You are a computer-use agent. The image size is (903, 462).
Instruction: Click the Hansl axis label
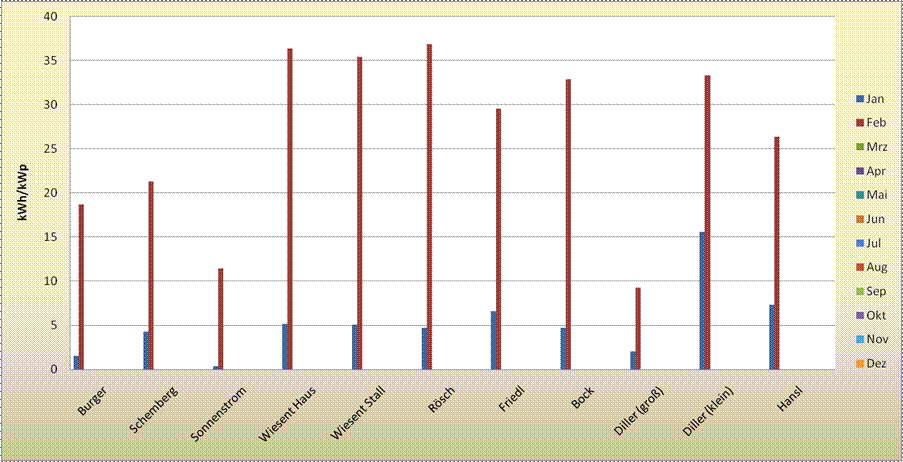(x=791, y=399)
